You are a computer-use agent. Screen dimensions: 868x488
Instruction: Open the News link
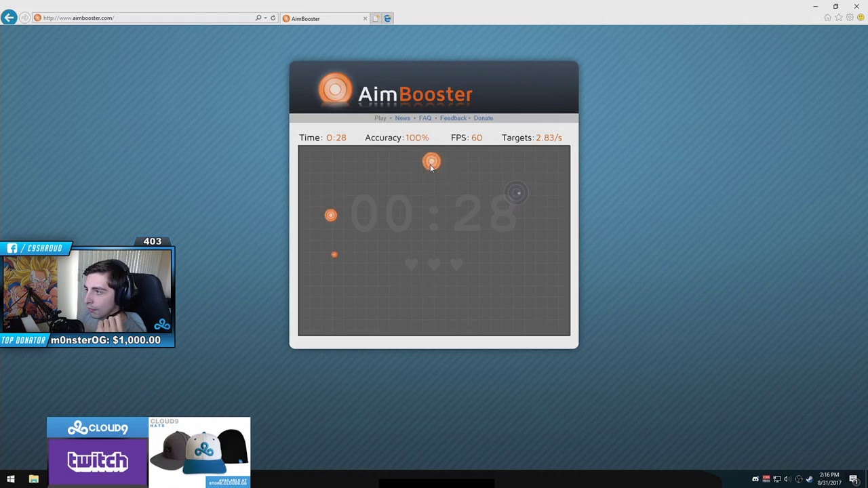[403, 118]
